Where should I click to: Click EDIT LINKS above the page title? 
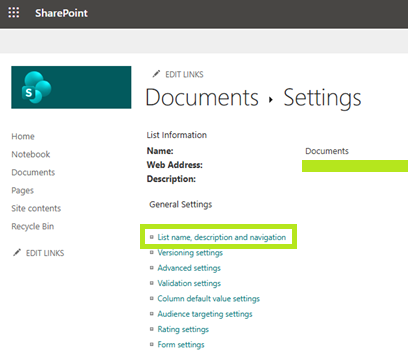(x=184, y=74)
